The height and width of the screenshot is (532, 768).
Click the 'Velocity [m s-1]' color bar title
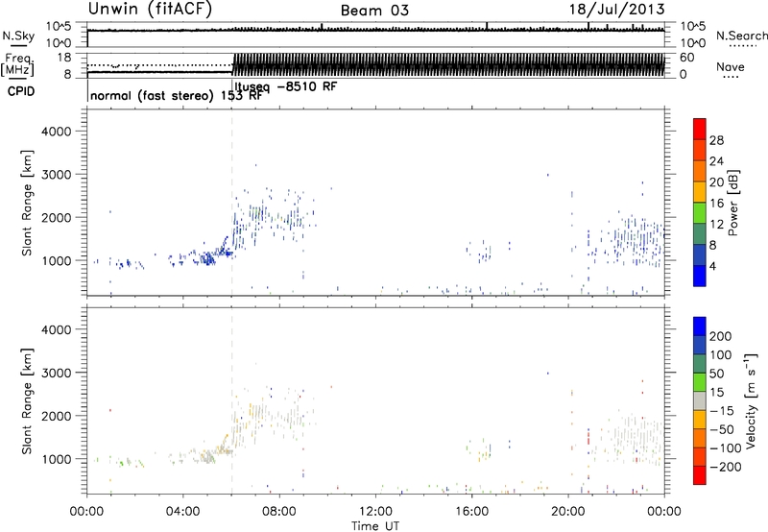[x=751, y=400]
